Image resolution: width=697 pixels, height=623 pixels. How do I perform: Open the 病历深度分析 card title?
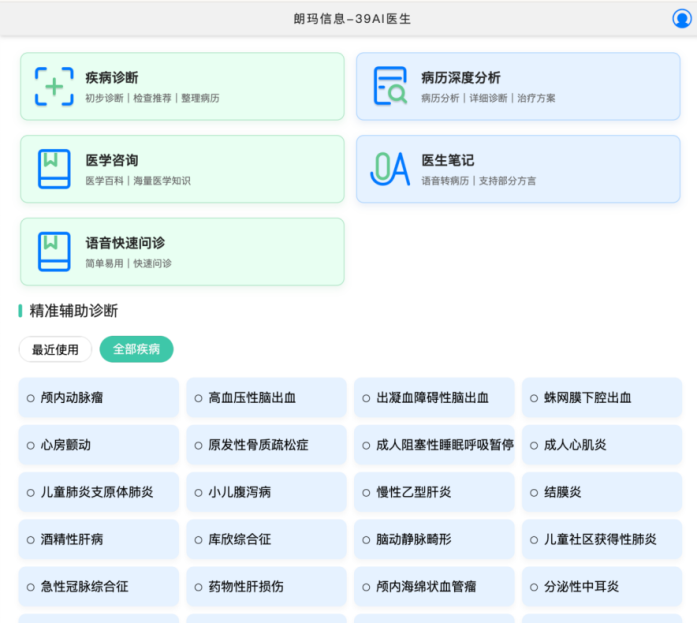[x=461, y=78]
